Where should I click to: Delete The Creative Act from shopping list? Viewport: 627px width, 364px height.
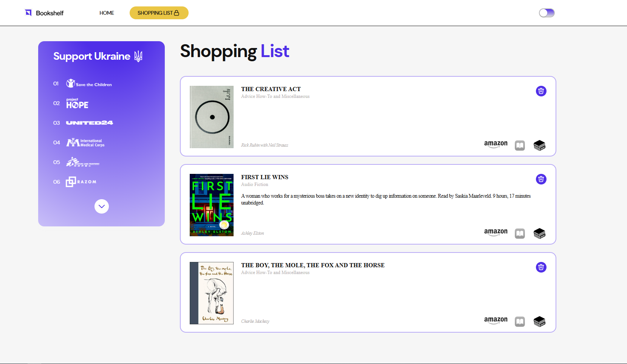[x=541, y=91]
